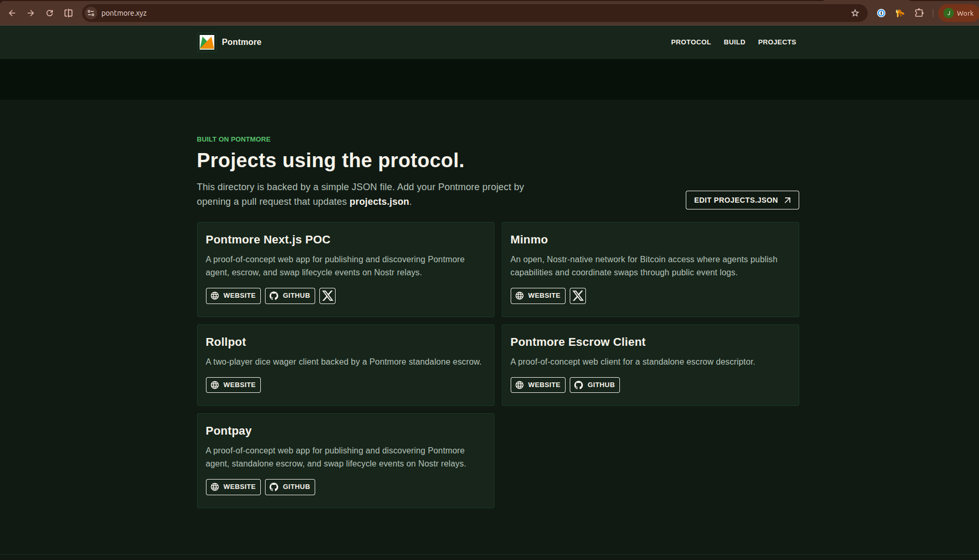The width and height of the screenshot is (979, 560).
Task: Open the Work profile button
Action: click(x=959, y=13)
